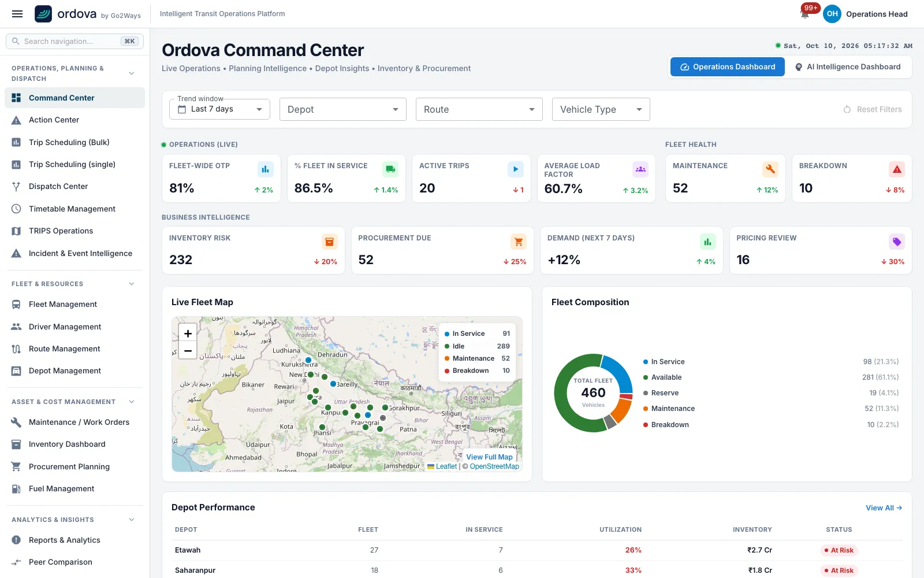Open notifications bell with 99+ badge
This screenshot has height=578, width=924.
click(x=806, y=14)
